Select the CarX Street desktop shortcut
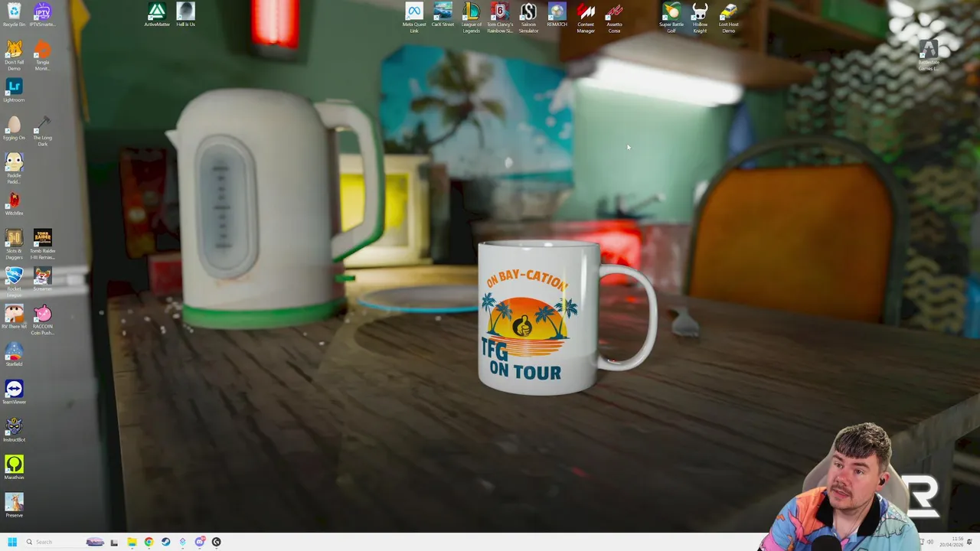The width and height of the screenshot is (980, 551). (x=443, y=15)
